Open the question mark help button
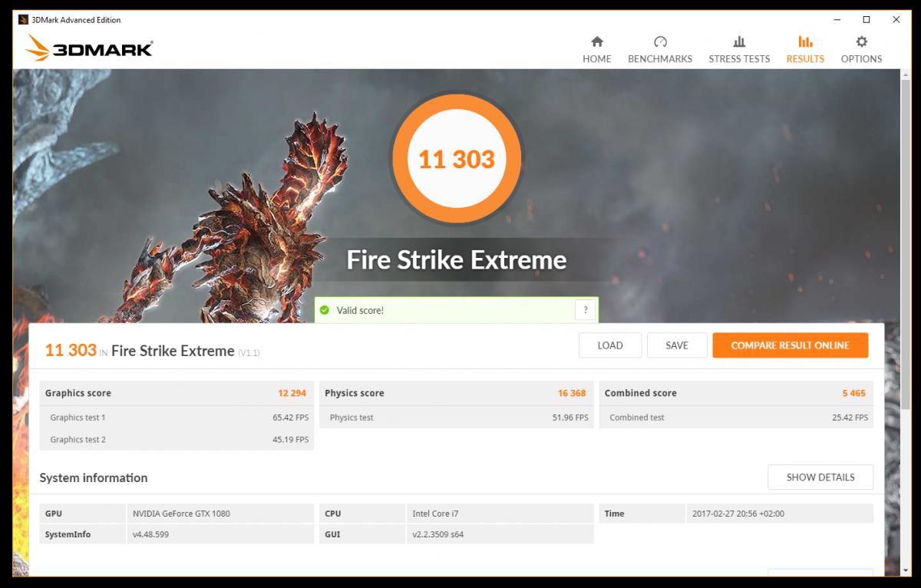921x588 pixels. pyautogui.click(x=586, y=310)
